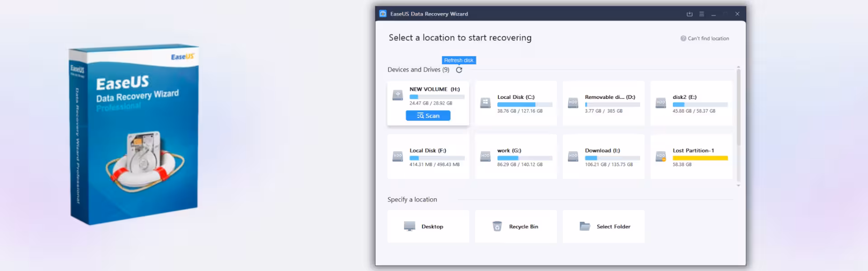This screenshot has width=868, height=271.
Task: Click the import session icon in title bar
Action: click(689, 14)
